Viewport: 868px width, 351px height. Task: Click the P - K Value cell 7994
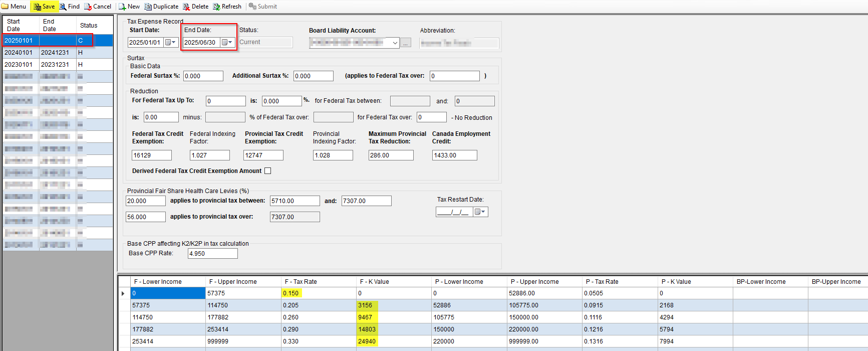(x=695, y=341)
